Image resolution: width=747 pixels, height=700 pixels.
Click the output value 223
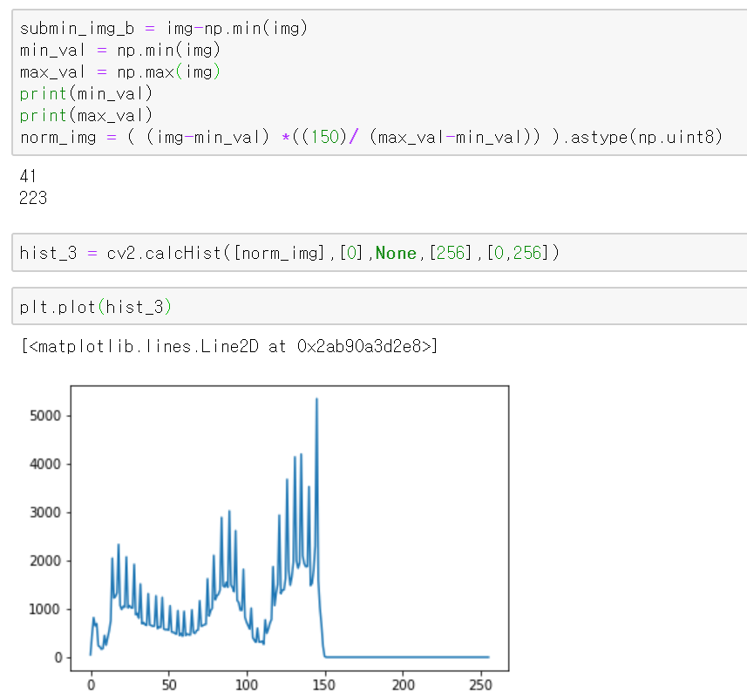click(33, 198)
